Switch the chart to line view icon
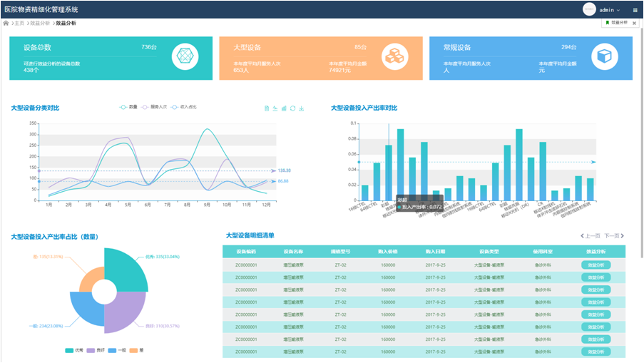The width and height of the screenshot is (644, 363). point(275,108)
